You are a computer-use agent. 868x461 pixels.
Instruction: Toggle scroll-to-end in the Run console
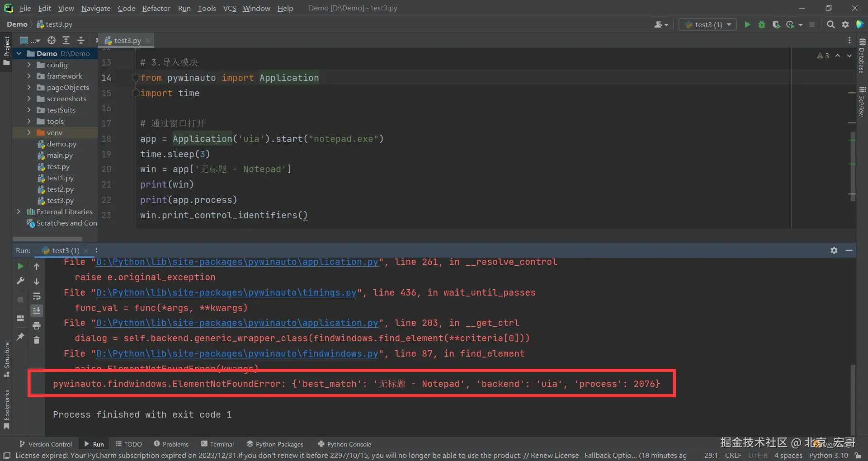(x=37, y=310)
